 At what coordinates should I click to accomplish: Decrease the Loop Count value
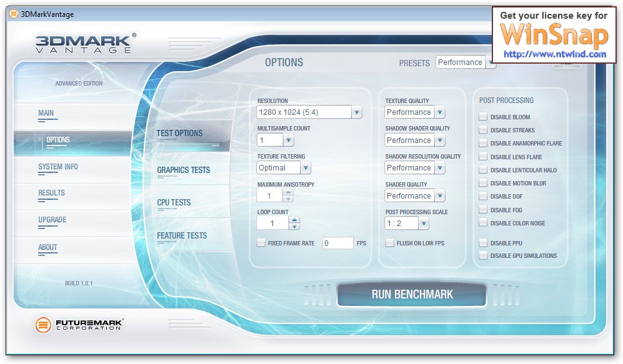(294, 226)
